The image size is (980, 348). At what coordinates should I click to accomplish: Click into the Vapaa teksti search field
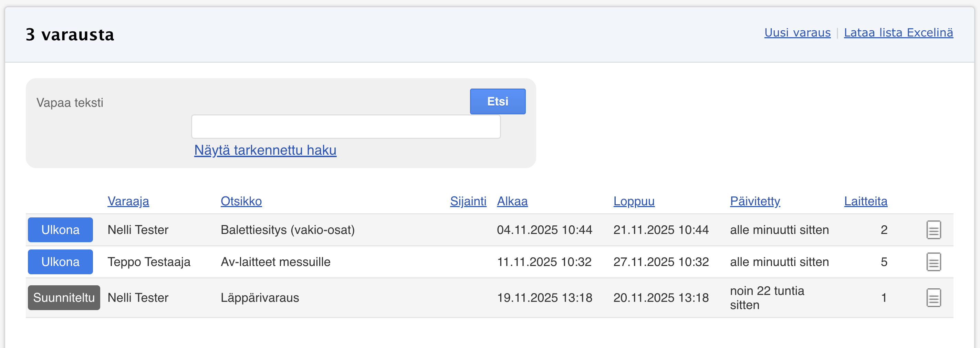tap(345, 127)
